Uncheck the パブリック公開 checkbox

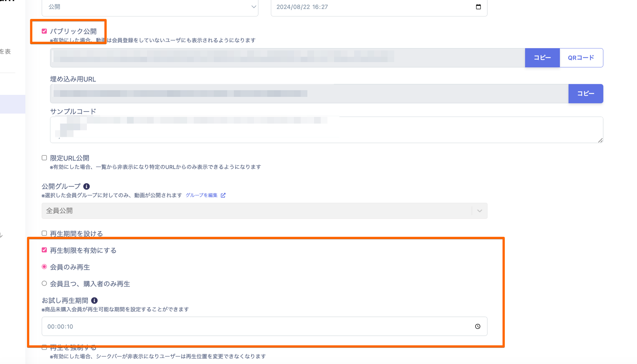pyautogui.click(x=44, y=31)
